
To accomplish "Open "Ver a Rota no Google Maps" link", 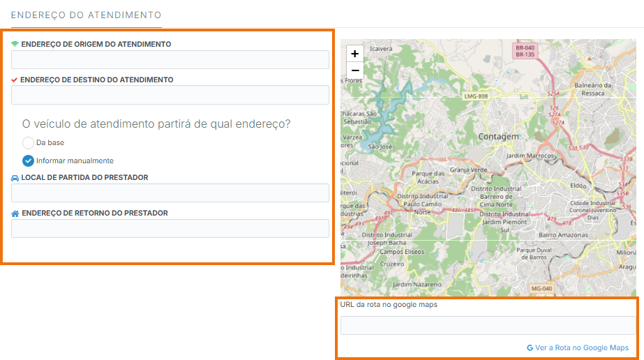I will [581, 347].
